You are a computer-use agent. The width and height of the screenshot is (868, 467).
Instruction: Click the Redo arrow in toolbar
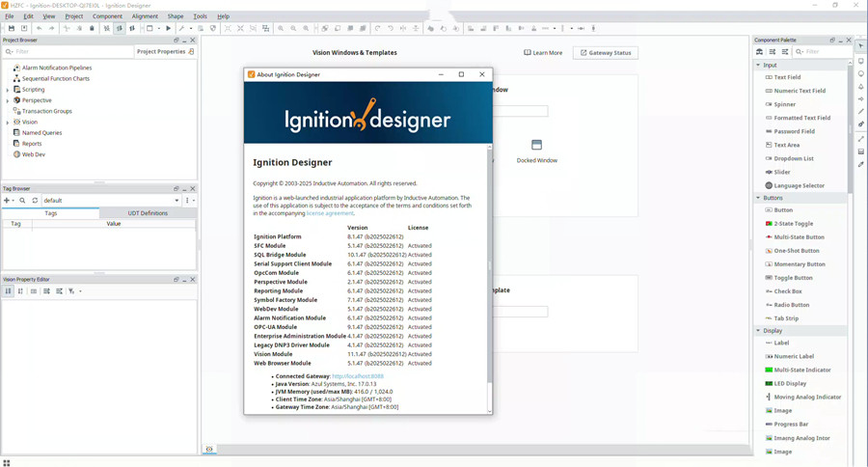pyautogui.click(x=51, y=28)
